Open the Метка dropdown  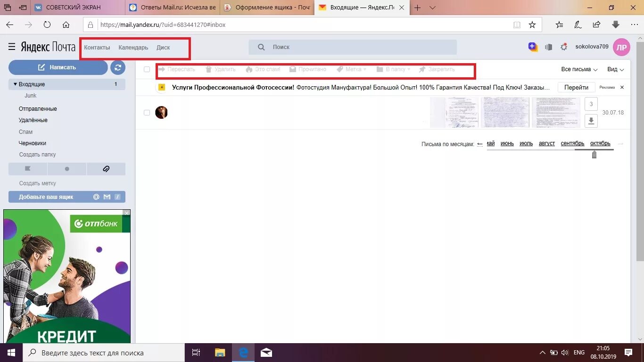pos(352,69)
